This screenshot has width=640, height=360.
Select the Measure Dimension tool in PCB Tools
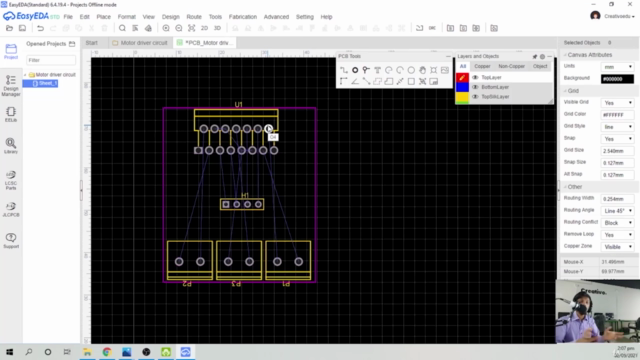point(400,81)
